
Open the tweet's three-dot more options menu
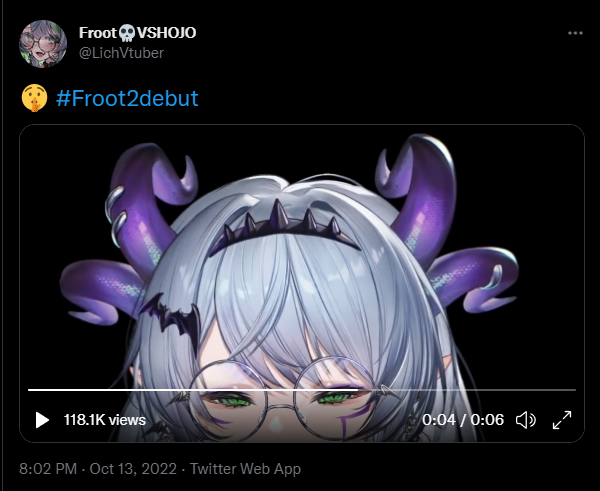point(575,33)
